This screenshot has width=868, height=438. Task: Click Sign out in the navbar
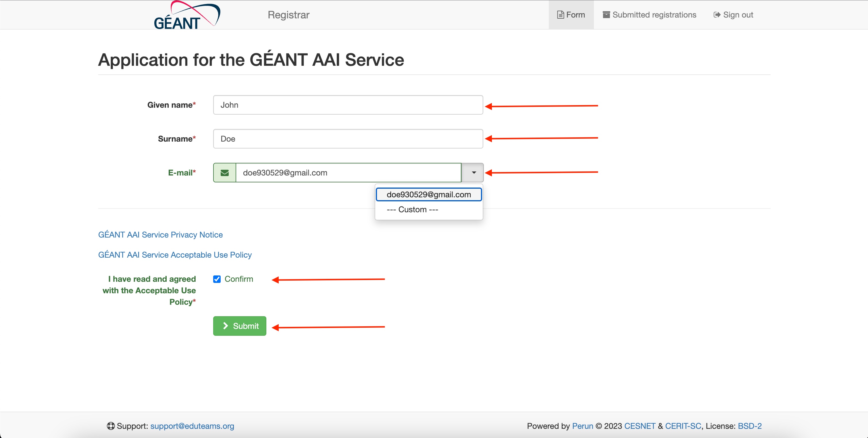pos(733,15)
